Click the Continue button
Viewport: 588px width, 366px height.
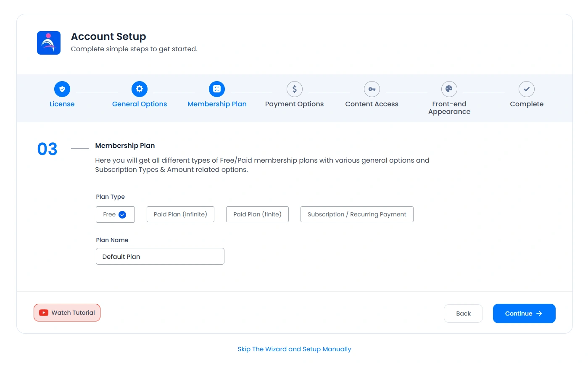524,313
